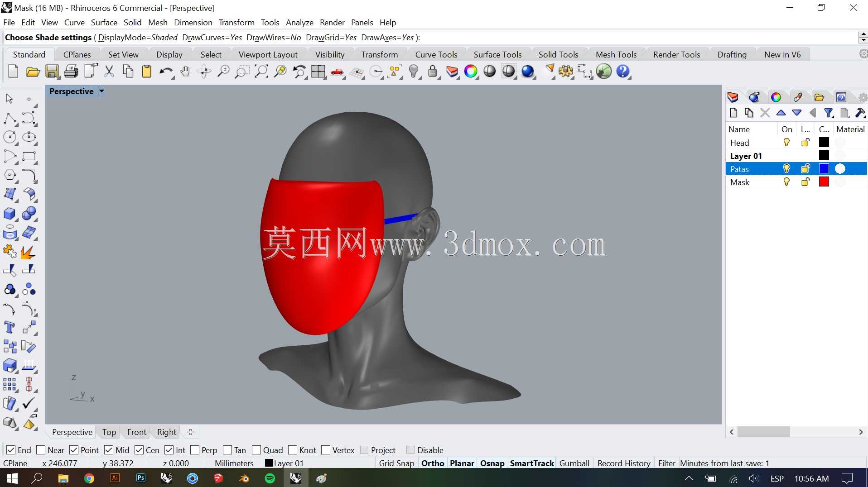
Task: Click the Zoom Extents icon
Action: [x=261, y=72]
